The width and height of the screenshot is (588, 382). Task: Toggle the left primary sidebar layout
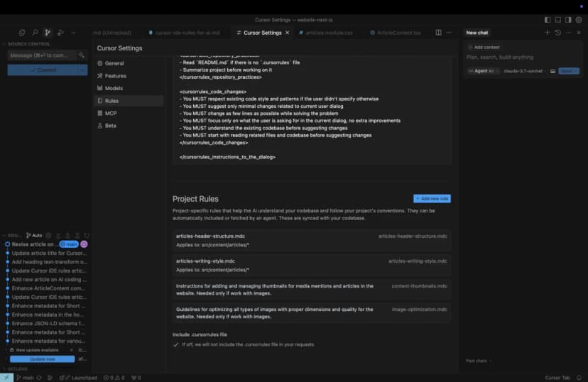(x=548, y=20)
